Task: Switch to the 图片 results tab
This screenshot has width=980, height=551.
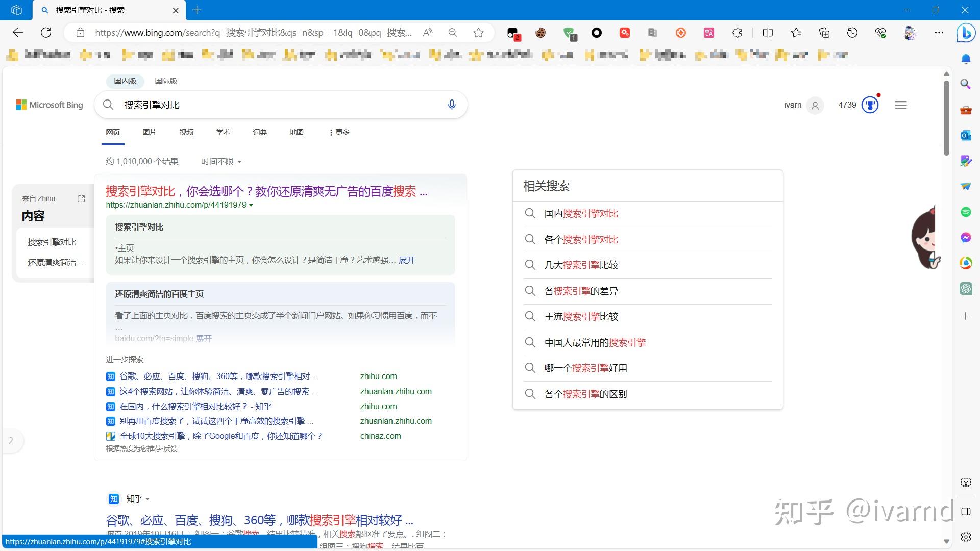Action: click(150, 132)
